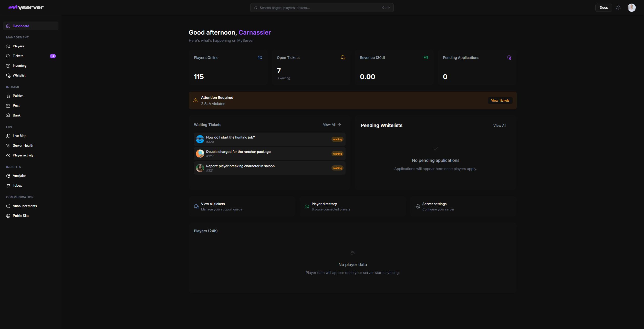Click the Pending Applications shield icon
Viewport: 644px width, 329px height.
click(509, 58)
